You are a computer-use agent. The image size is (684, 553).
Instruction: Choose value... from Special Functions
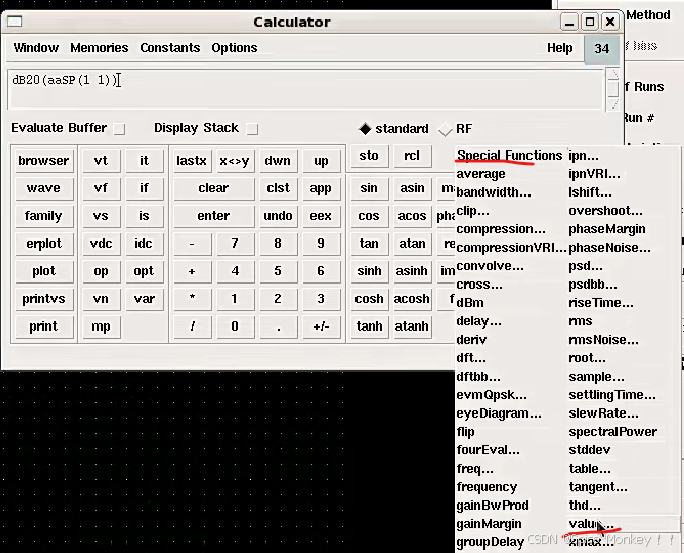[x=591, y=524]
